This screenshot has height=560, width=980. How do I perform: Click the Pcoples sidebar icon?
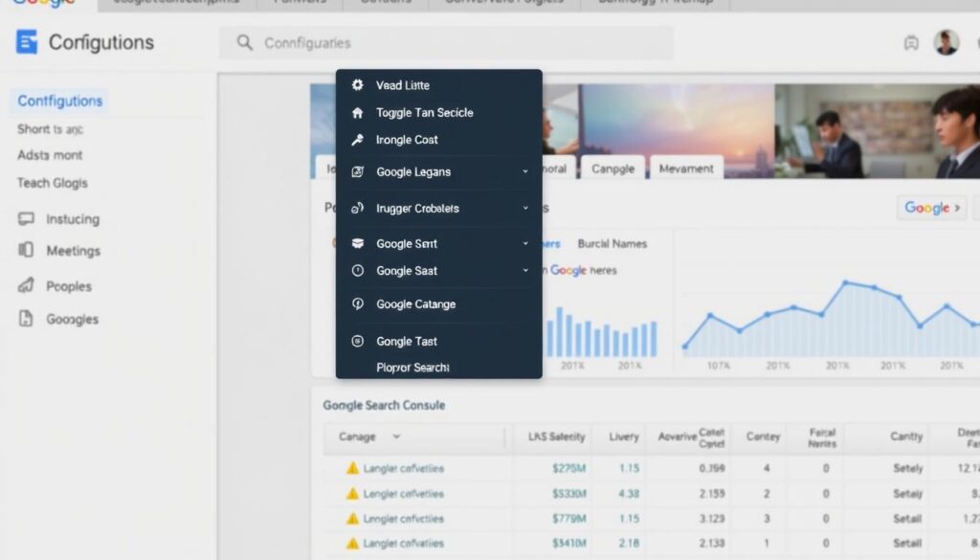coord(26,285)
